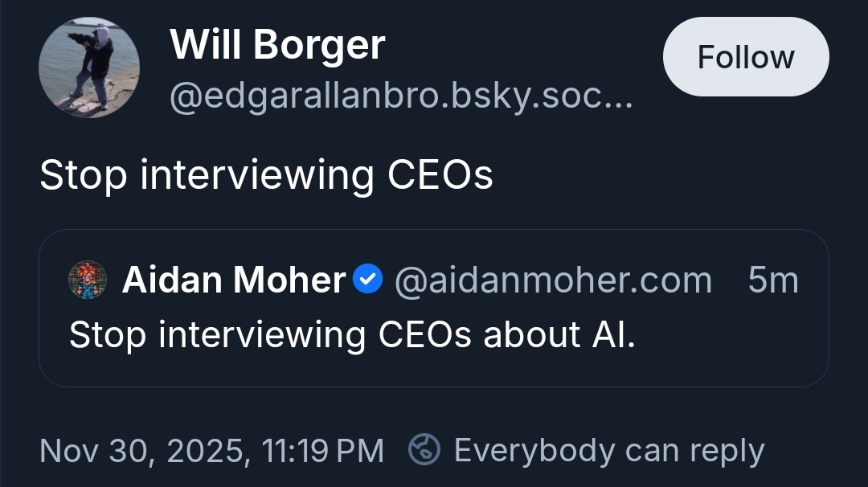Open the Will Borger display name

[x=277, y=46]
